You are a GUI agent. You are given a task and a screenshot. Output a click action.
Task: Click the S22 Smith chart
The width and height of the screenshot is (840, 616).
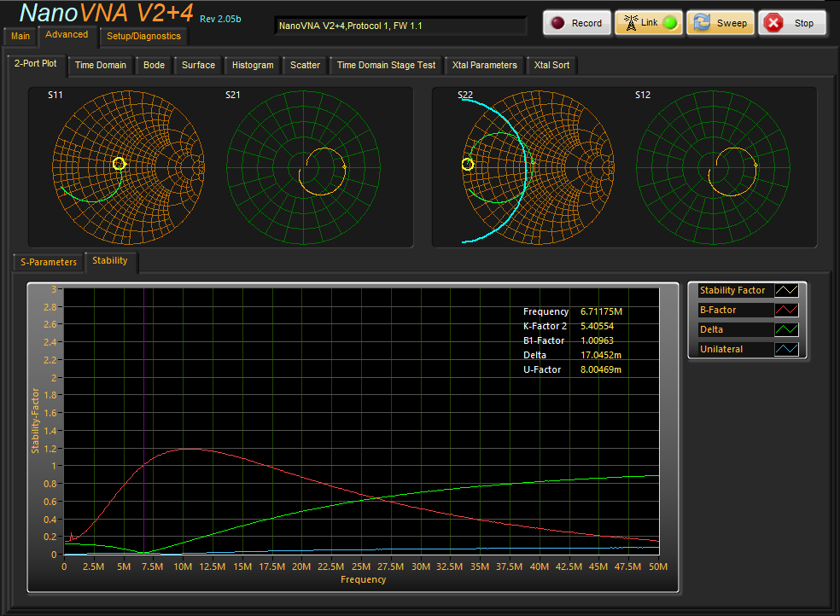(538, 167)
